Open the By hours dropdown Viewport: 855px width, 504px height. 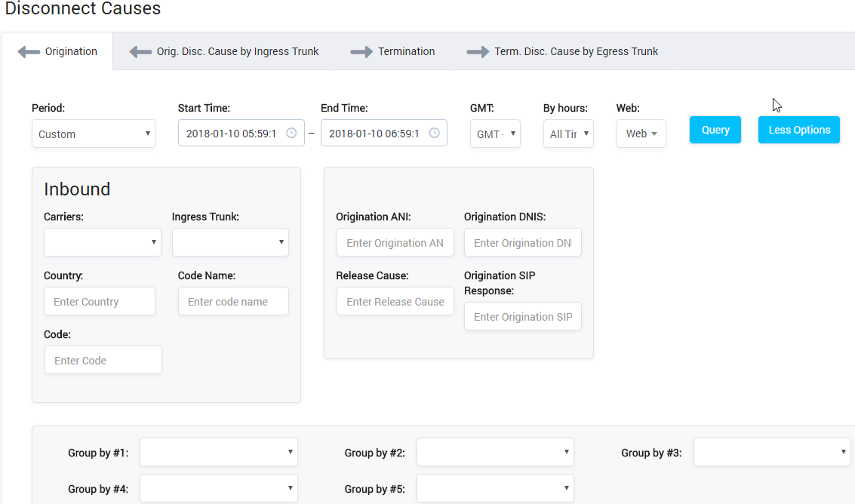click(x=568, y=134)
